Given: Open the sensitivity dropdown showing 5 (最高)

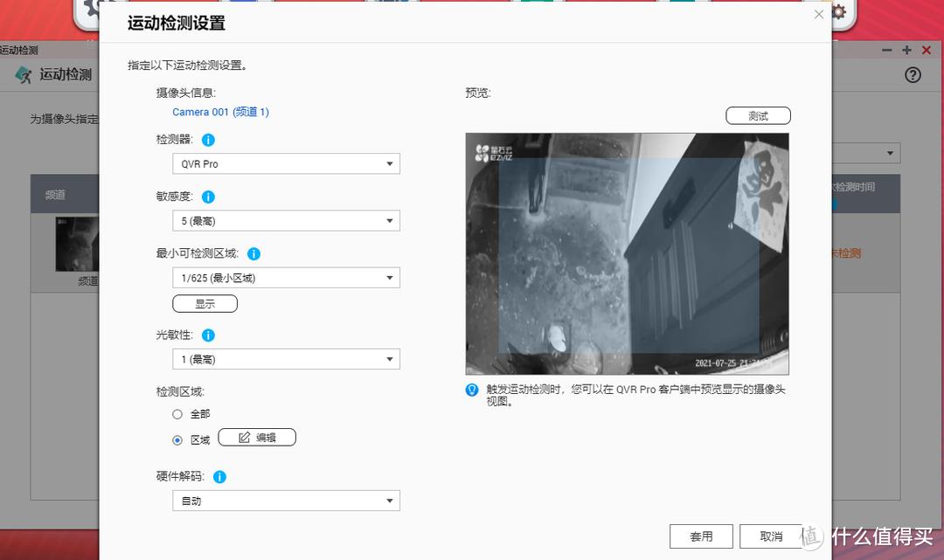Looking at the screenshot, I should (286, 220).
